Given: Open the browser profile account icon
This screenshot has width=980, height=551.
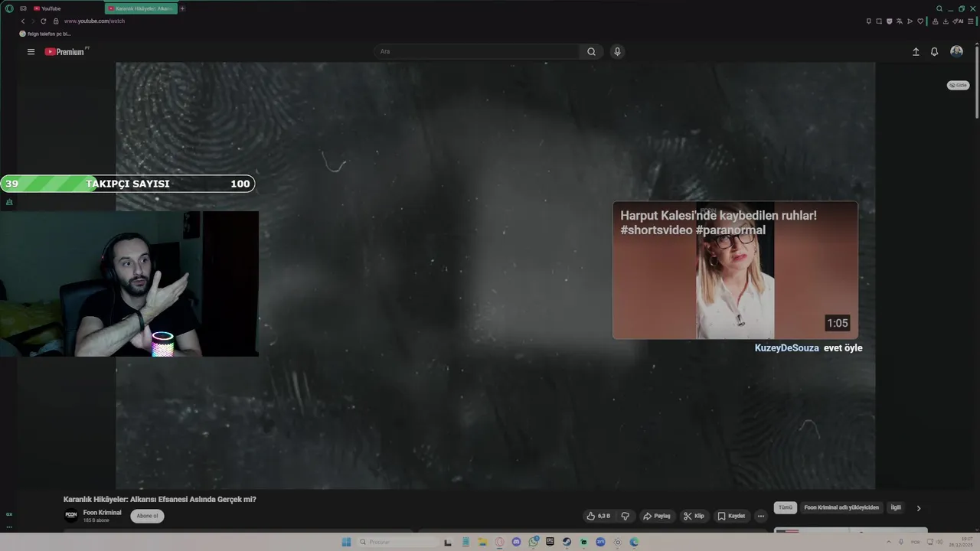Looking at the screenshot, I should pyautogui.click(x=936, y=21).
